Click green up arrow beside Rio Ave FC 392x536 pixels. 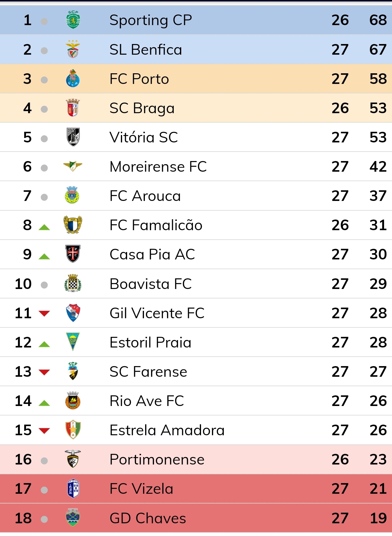(44, 403)
